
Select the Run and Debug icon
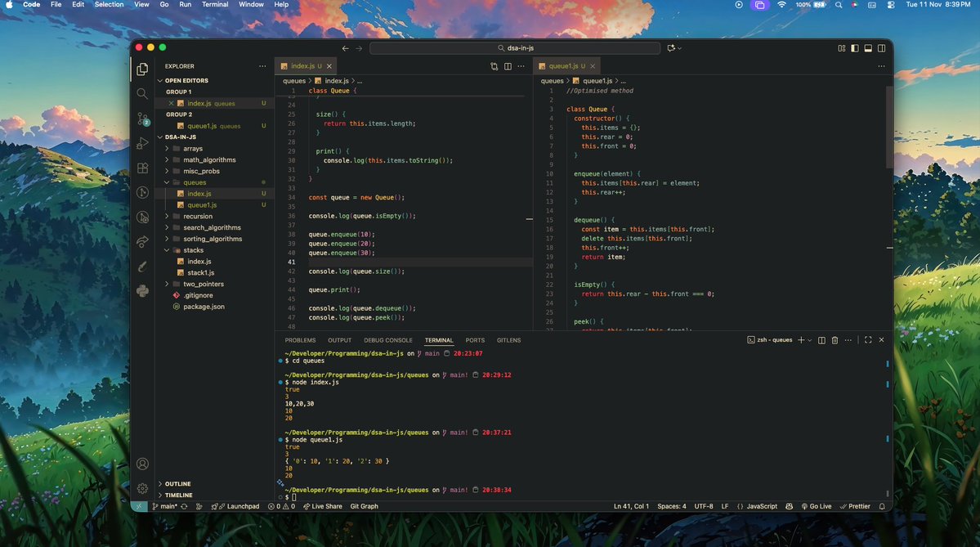click(142, 143)
